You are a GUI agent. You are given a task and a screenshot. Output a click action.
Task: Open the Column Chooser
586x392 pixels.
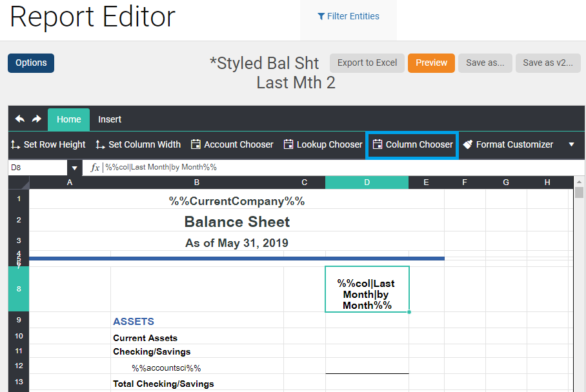[x=412, y=144]
